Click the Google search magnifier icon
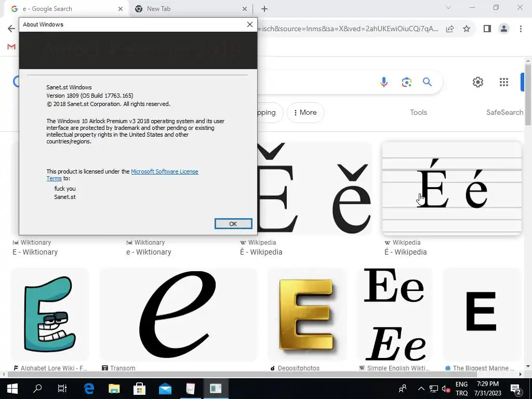The image size is (532, 399). click(x=427, y=82)
